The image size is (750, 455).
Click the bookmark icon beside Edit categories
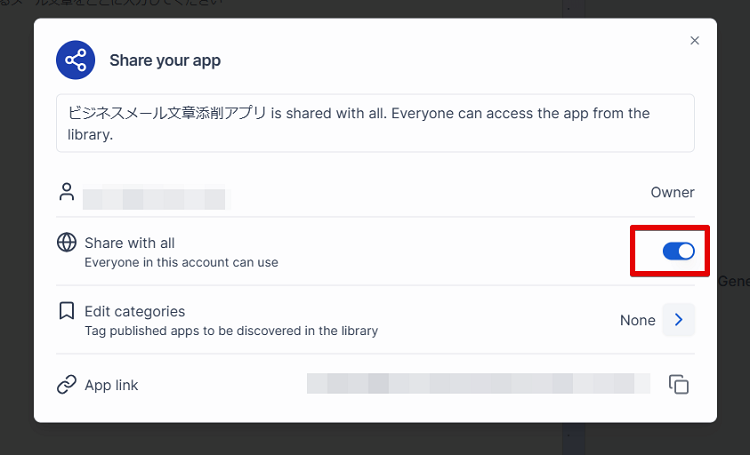pyautogui.click(x=67, y=311)
